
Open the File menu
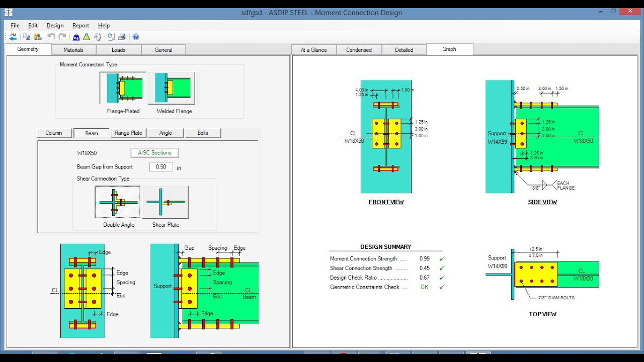pyautogui.click(x=15, y=25)
